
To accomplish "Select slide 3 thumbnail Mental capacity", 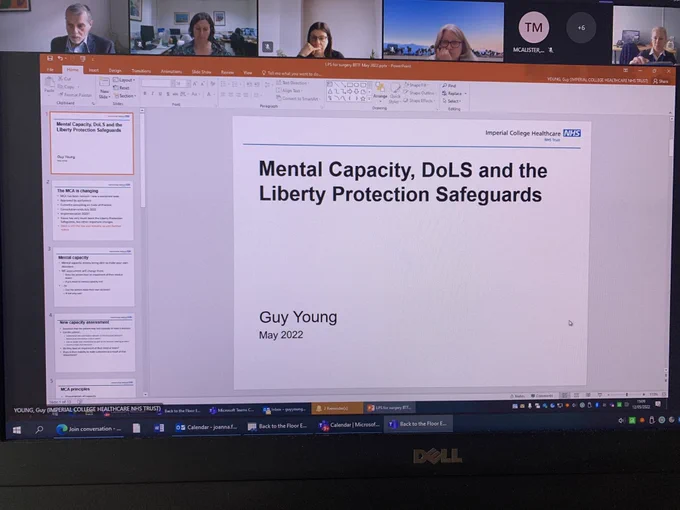I will click(94, 278).
